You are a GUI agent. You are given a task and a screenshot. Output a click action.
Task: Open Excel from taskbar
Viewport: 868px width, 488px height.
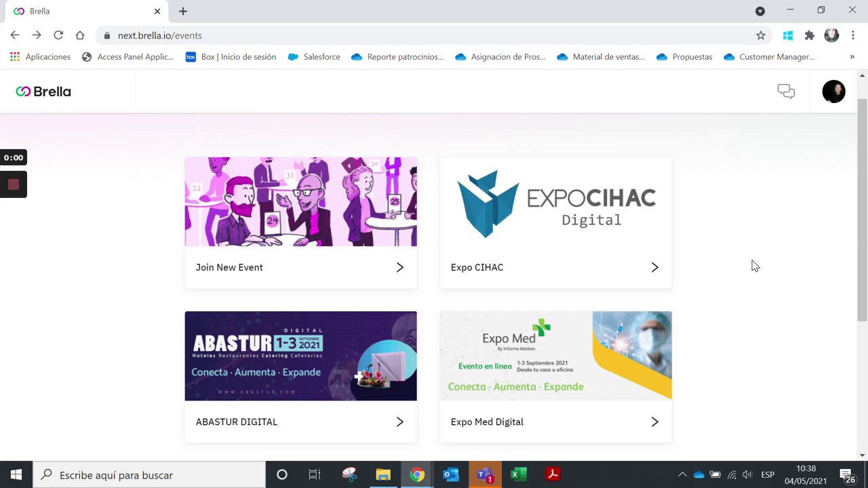point(519,475)
